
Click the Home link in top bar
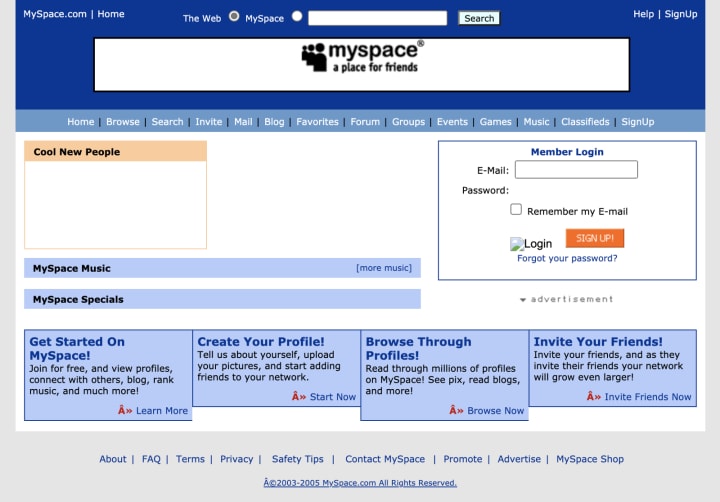(111, 14)
